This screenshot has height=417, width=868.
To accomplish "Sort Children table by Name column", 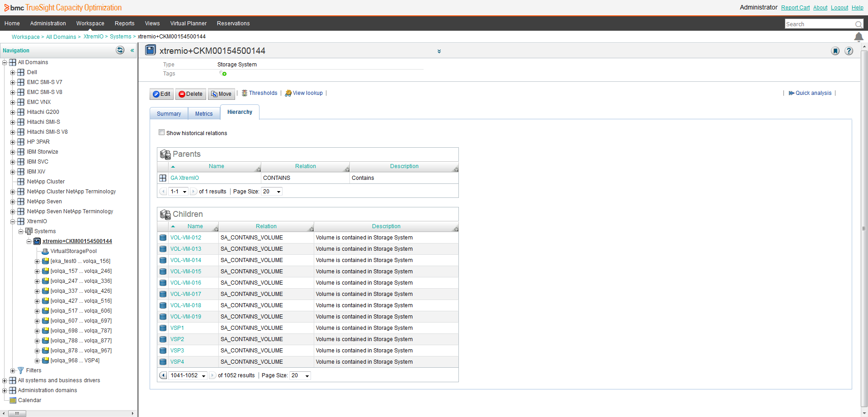I will (x=195, y=226).
